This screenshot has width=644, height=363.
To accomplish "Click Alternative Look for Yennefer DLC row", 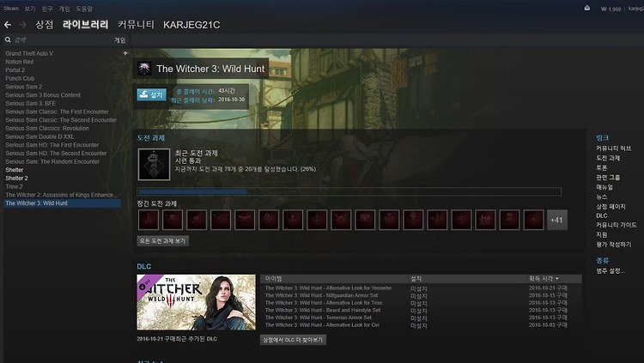I will [421, 287].
